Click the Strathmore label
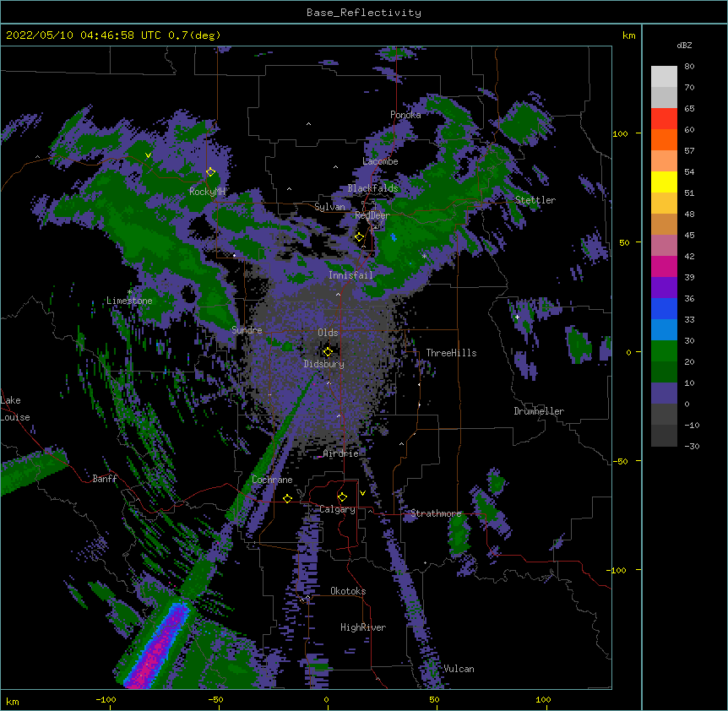Screen dimensions: 728x711 436,513
